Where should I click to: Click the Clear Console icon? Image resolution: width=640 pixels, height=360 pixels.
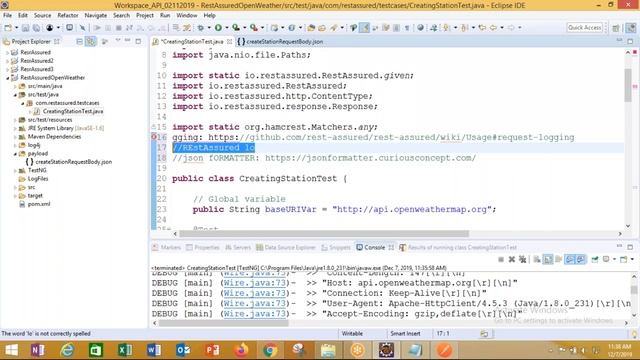tap(537, 260)
